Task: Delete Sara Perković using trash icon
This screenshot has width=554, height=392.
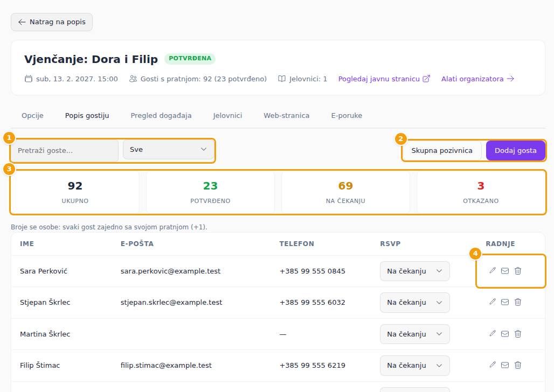Action: (x=517, y=271)
